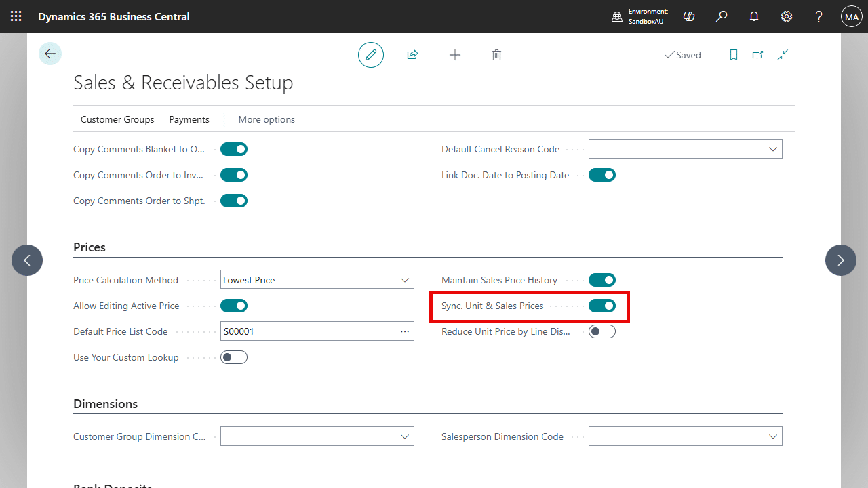The image size is (868, 488).
Task: Open page in a new window
Action: click(758, 55)
